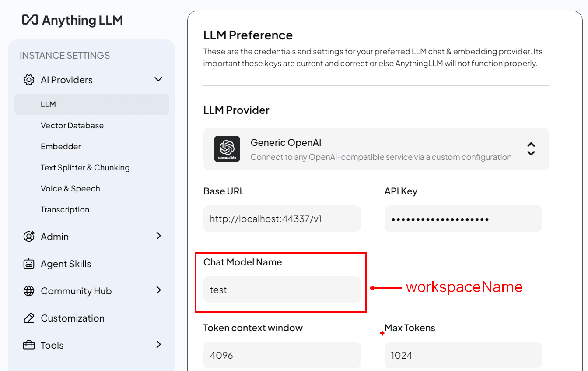The image size is (588, 371).
Task: Expand the Tools section
Action: [158, 345]
